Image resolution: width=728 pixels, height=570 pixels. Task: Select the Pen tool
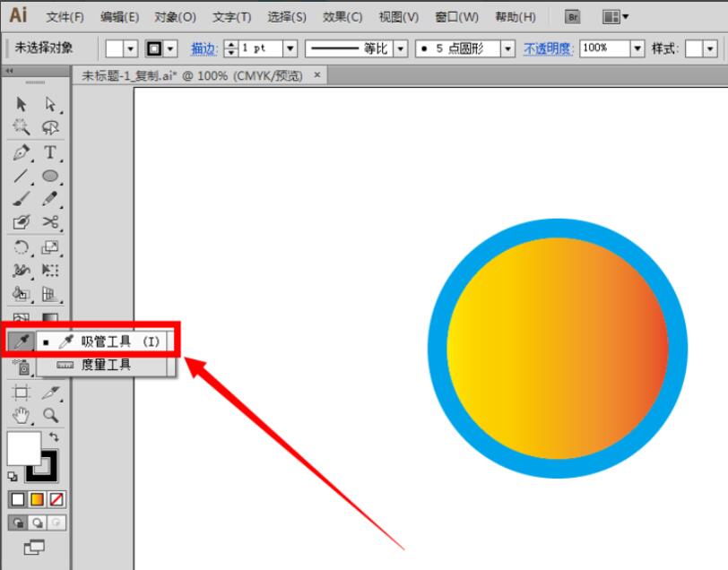22,152
